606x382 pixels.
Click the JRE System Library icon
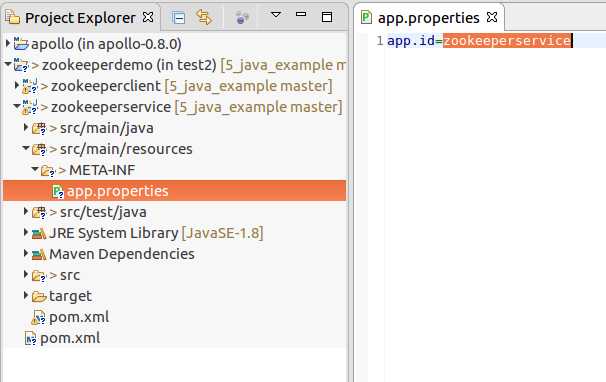coord(39,233)
